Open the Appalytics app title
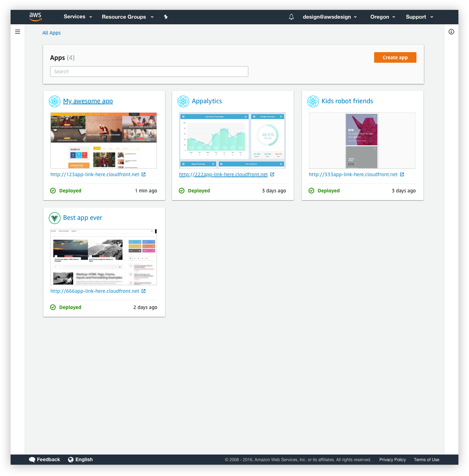This screenshot has height=476, width=469. pos(207,101)
